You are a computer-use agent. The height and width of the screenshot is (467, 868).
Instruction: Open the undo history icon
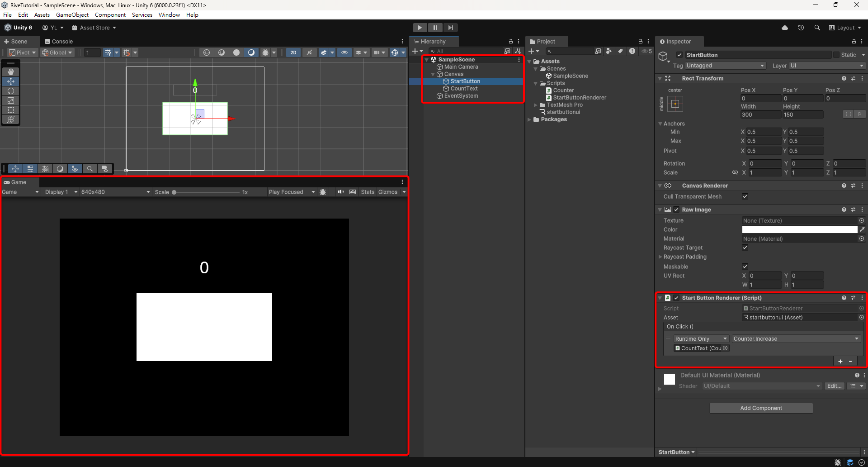tap(801, 28)
